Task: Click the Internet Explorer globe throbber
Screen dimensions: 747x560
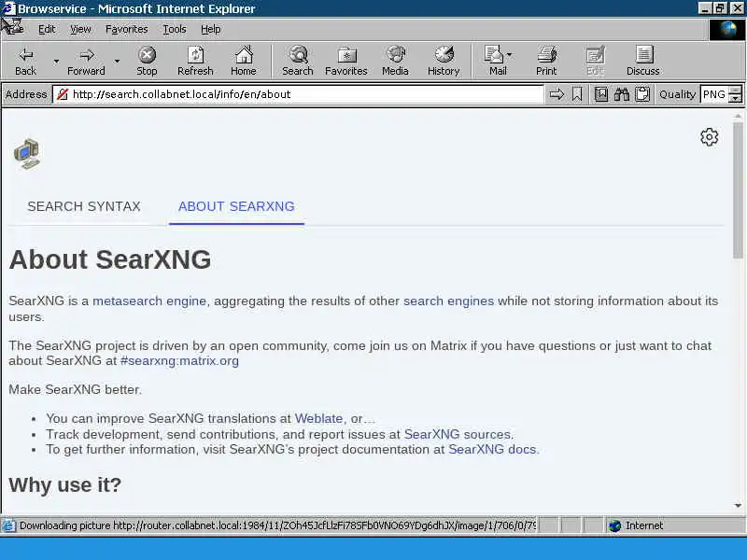Action: point(727,30)
